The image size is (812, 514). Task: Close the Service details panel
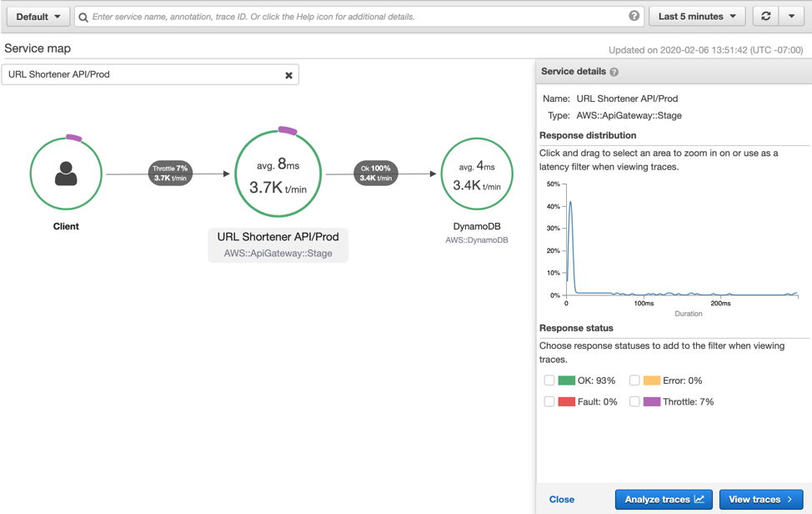coord(561,500)
